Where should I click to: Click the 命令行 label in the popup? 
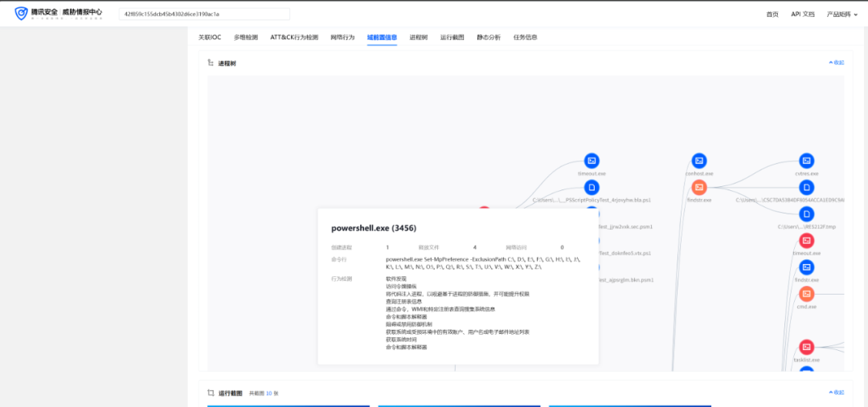(339, 259)
